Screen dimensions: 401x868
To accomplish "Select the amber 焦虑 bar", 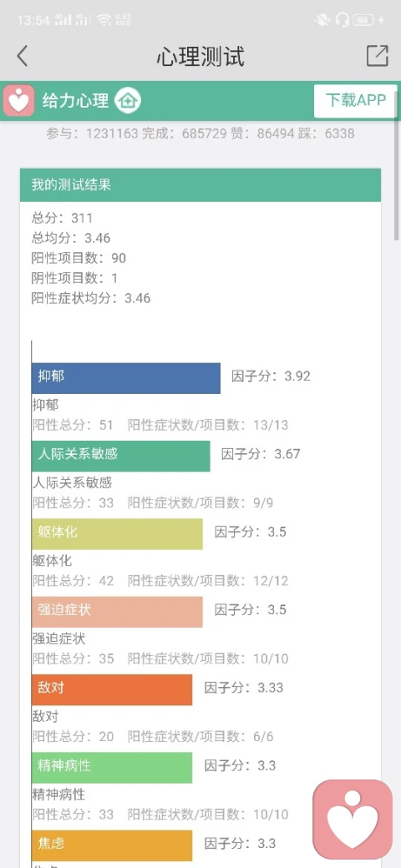I will [x=112, y=845].
